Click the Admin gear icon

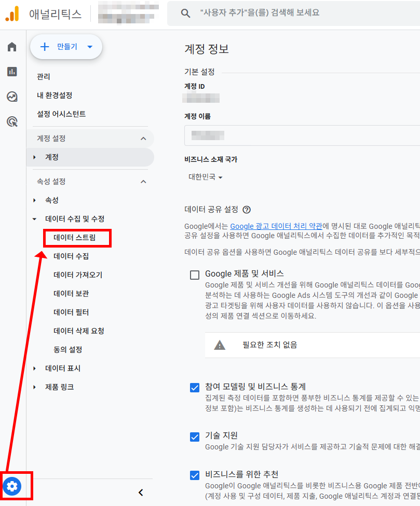tap(12, 486)
